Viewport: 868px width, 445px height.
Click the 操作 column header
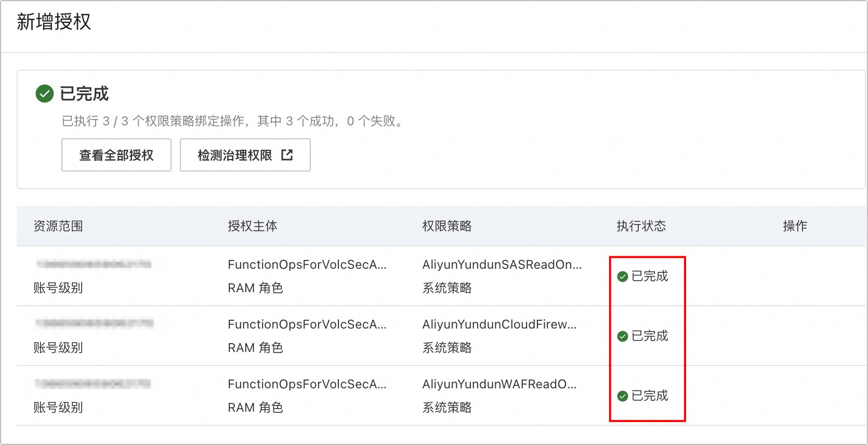795,226
